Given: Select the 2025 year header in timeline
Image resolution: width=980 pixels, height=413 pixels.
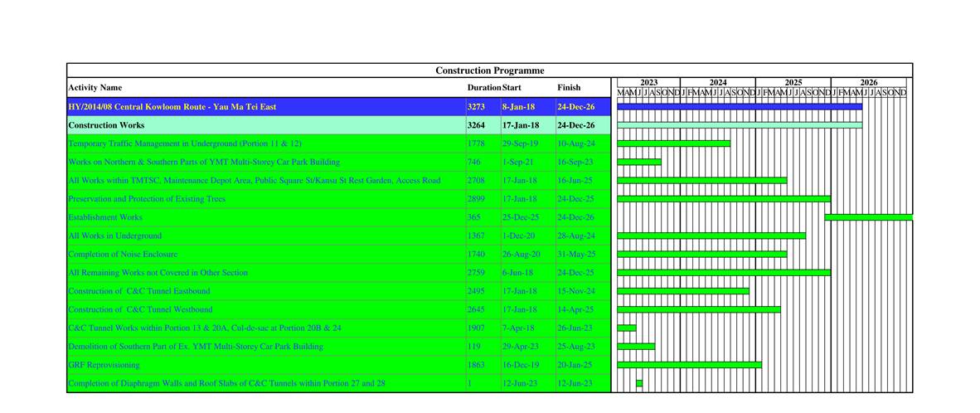Looking at the screenshot, I should [793, 83].
